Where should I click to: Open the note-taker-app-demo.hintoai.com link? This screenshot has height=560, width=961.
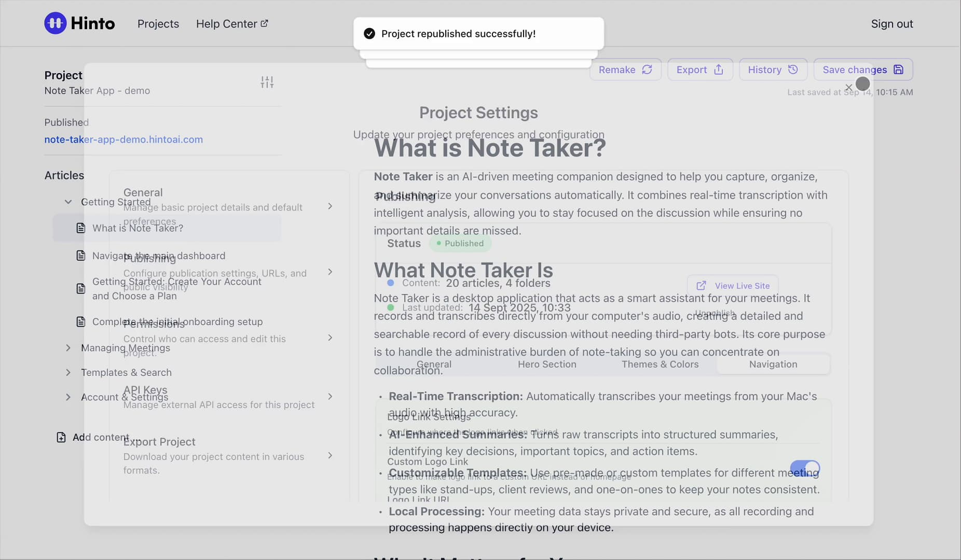click(x=123, y=139)
